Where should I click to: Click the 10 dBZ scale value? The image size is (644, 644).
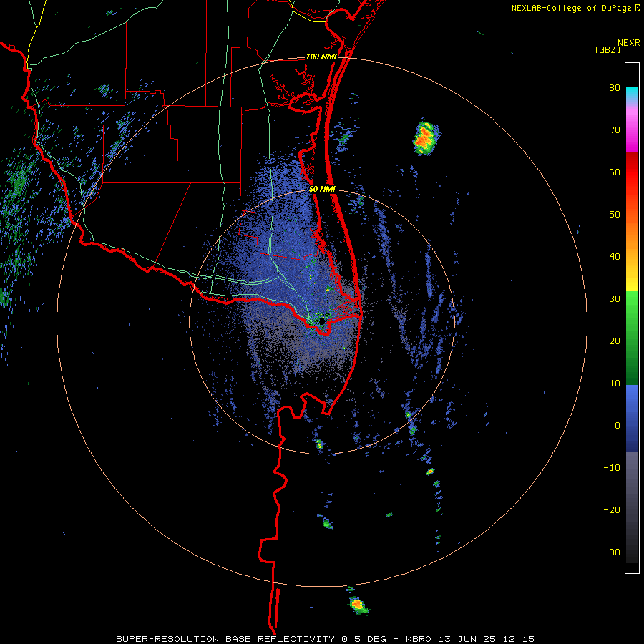[x=615, y=384]
